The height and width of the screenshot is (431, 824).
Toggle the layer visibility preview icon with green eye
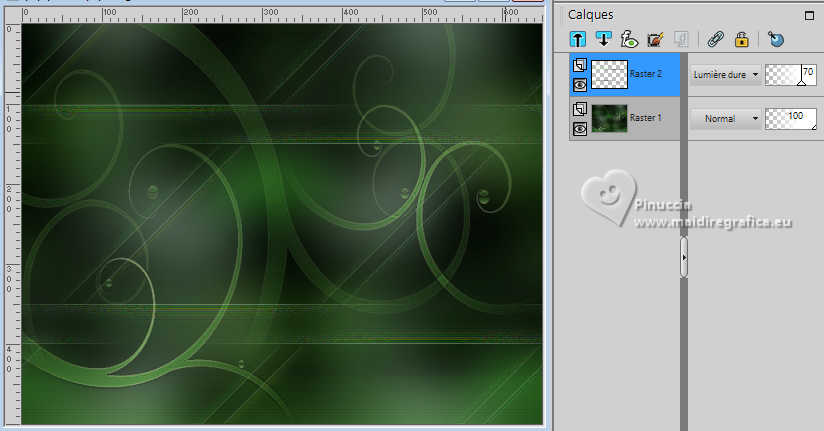(629, 39)
